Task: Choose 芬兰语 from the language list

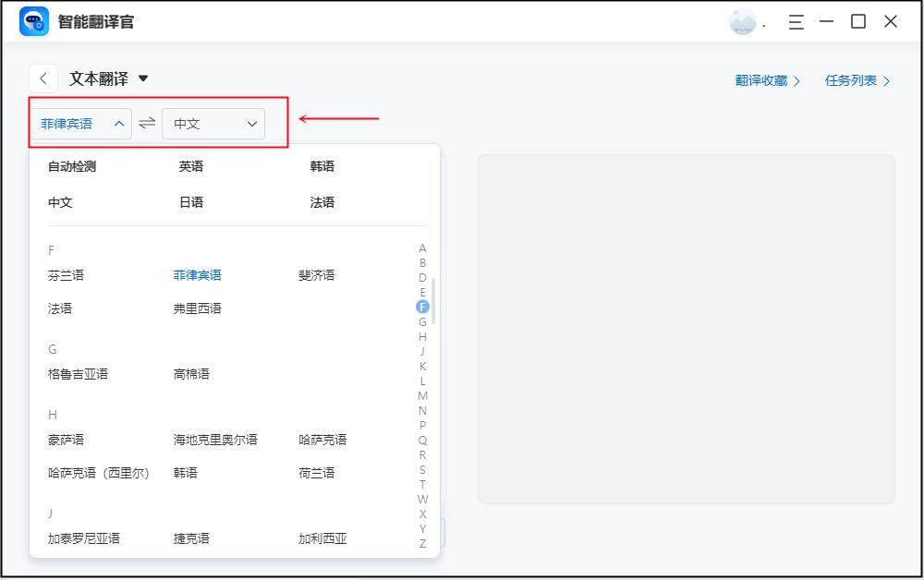Action: tap(66, 275)
